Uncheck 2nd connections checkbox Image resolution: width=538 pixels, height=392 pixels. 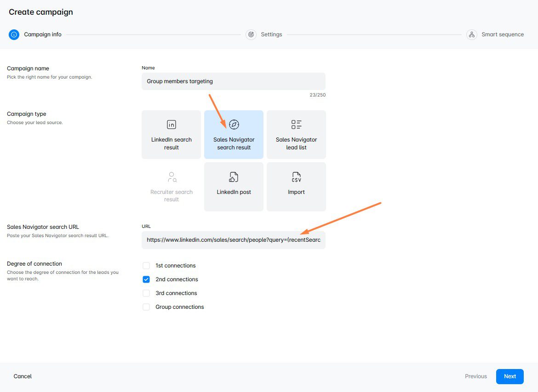(146, 279)
